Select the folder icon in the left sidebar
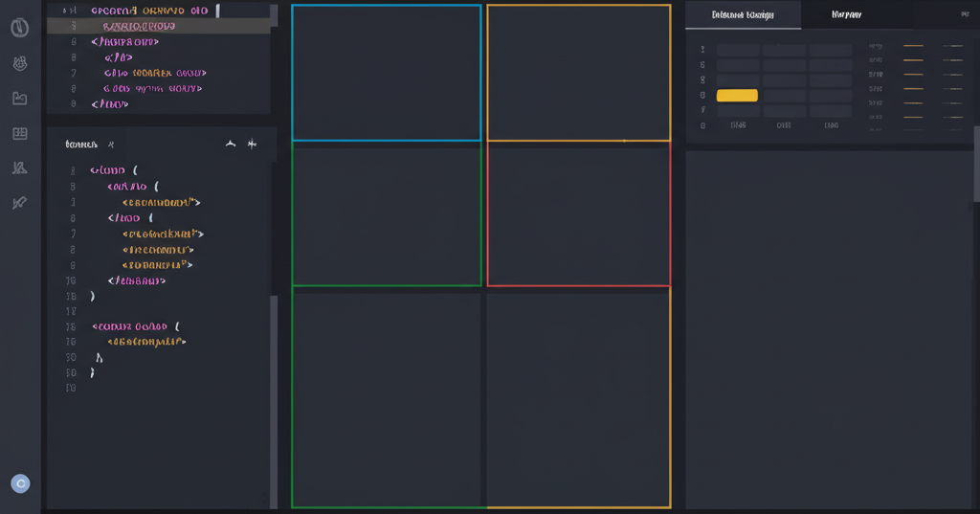 coord(19,98)
